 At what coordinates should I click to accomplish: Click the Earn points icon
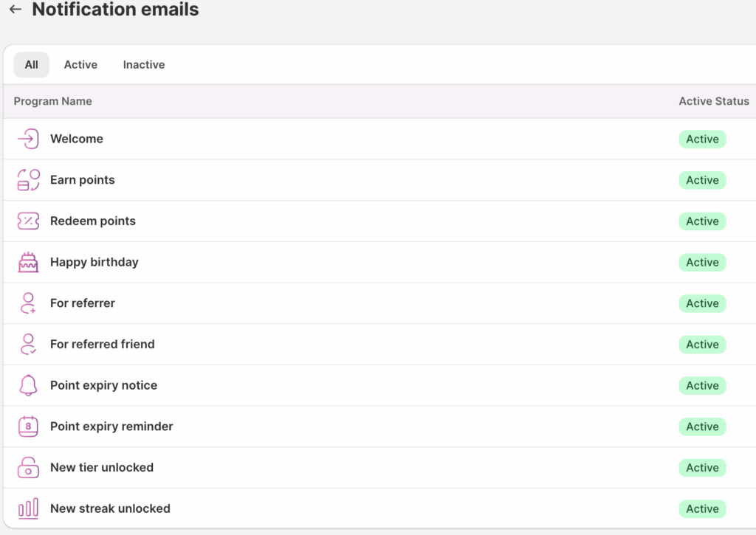pyautogui.click(x=28, y=180)
